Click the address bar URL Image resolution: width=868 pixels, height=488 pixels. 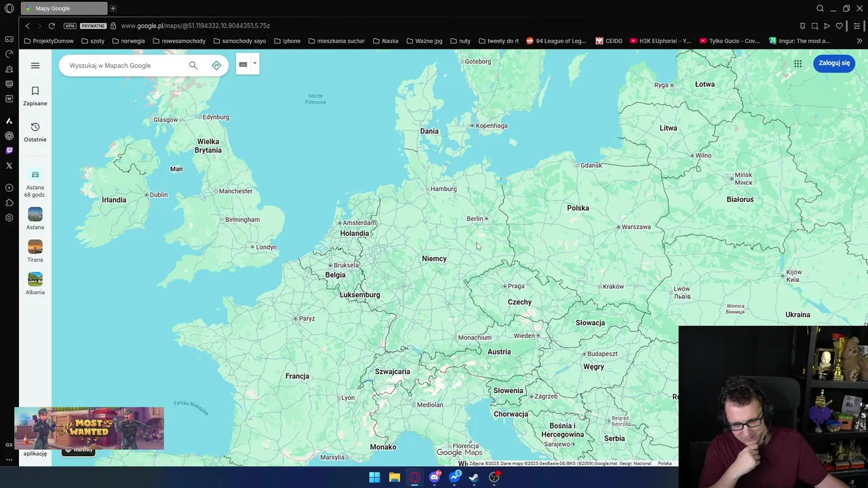point(195,26)
